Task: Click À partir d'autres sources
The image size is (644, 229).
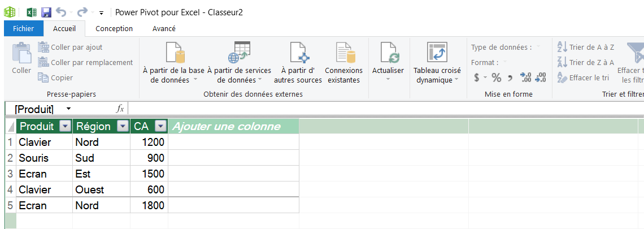Action: coord(298,63)
